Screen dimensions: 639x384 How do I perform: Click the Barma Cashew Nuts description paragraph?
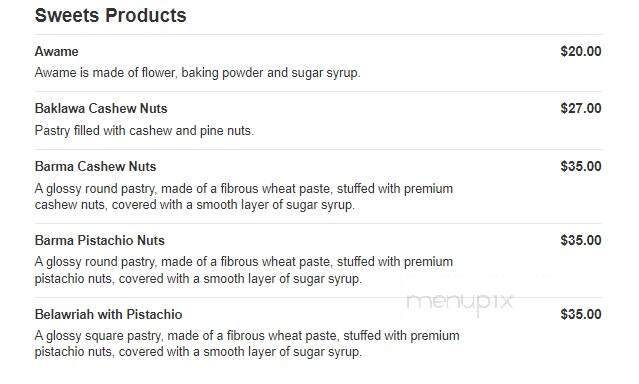[x=244, y=196]
